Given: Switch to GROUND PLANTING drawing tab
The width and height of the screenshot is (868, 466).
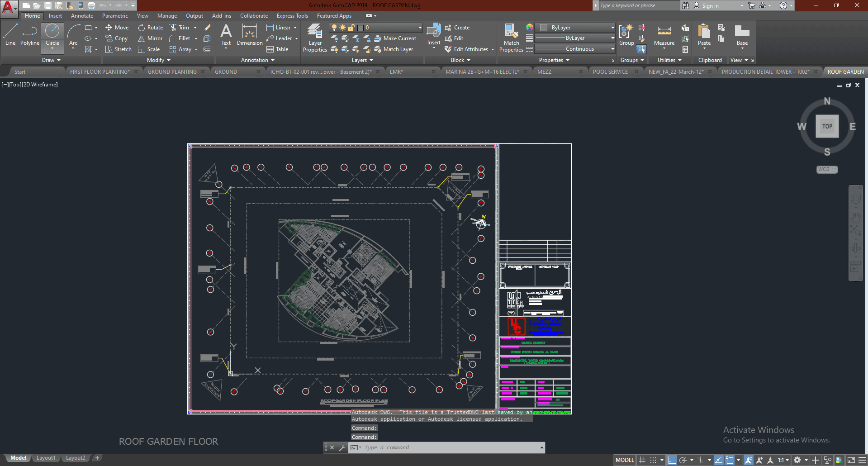Looking at the screenshot, I should (x=172, y=72).
